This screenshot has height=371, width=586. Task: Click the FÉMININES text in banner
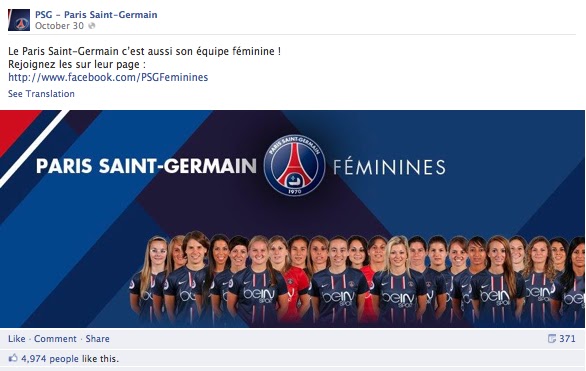(x=389, y=167)
